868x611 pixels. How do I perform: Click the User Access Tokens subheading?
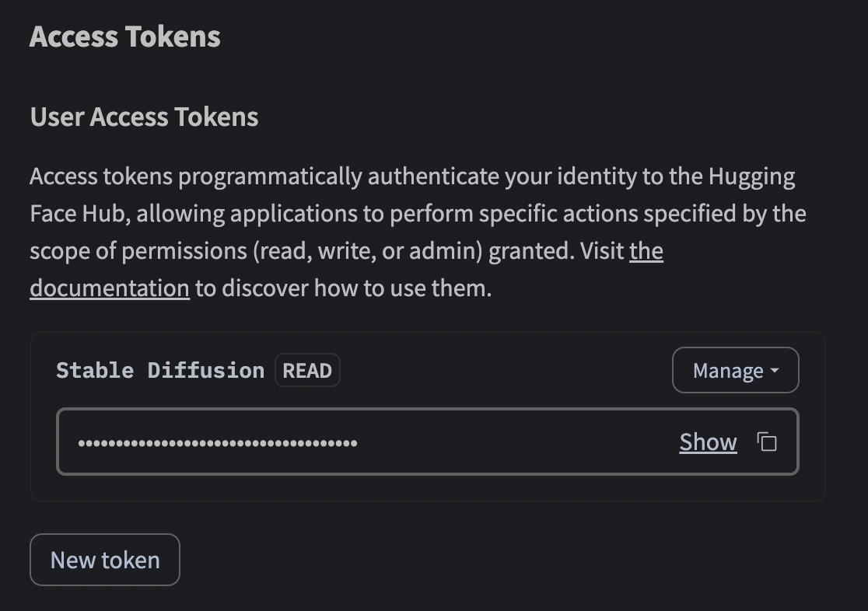[x=144, y=117]
